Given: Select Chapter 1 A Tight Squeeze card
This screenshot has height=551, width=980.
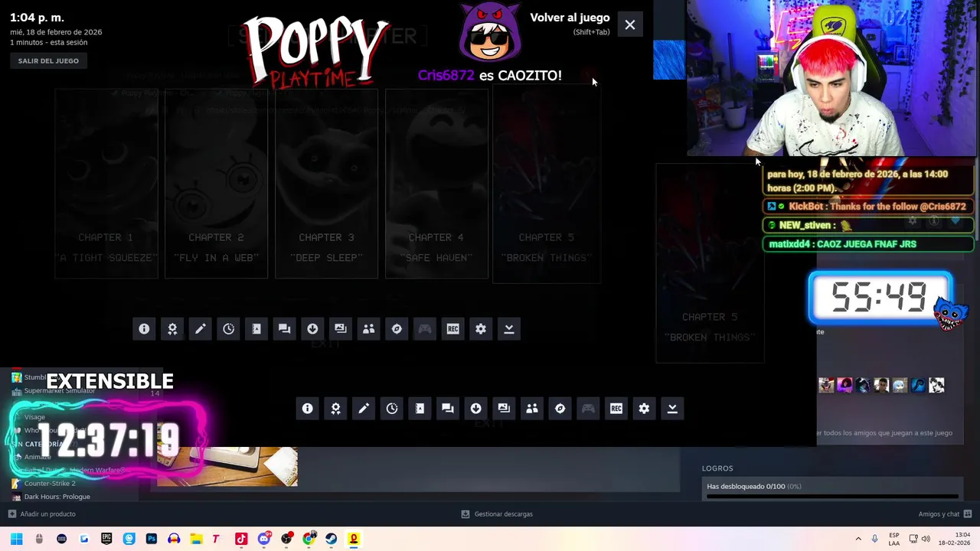Looking at the screenshot, I should point(106,184).
